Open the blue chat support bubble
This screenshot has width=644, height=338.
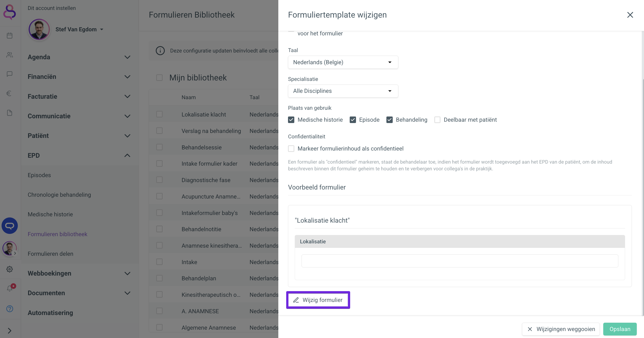pyautogui.click(x=9, y=226)
